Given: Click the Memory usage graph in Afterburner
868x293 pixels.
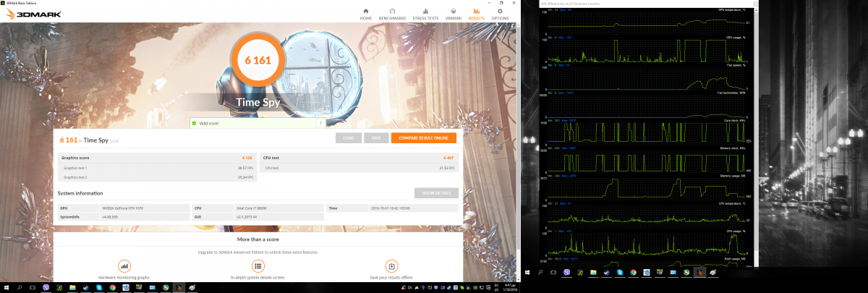Looking at the screenshot, I should [646, 191].
